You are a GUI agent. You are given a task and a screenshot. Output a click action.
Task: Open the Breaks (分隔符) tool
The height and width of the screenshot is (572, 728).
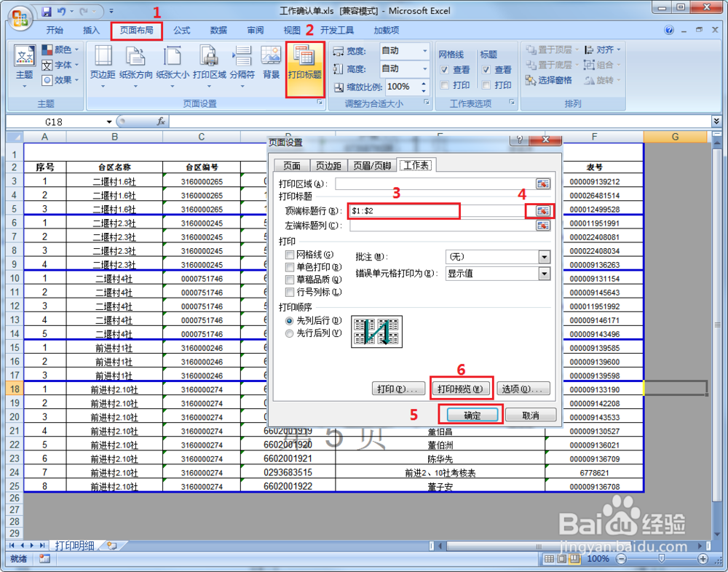click(x=242, y=66)
